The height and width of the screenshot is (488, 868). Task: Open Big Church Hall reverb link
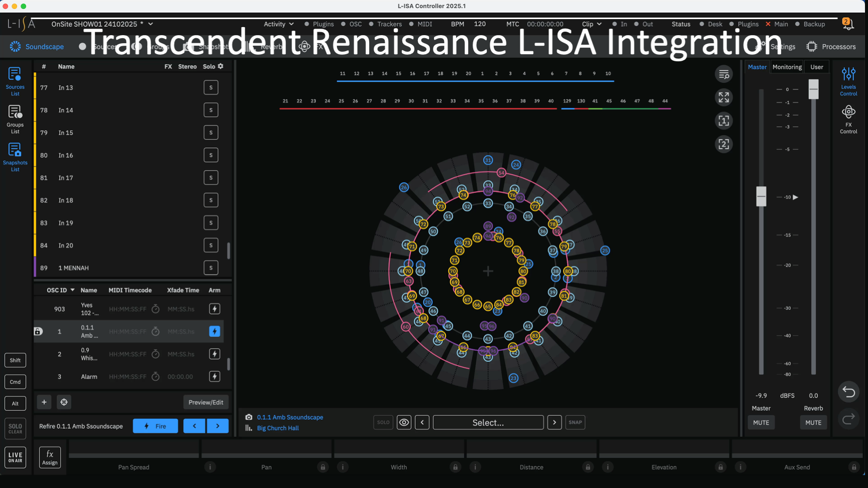click(x=278, y=428)
